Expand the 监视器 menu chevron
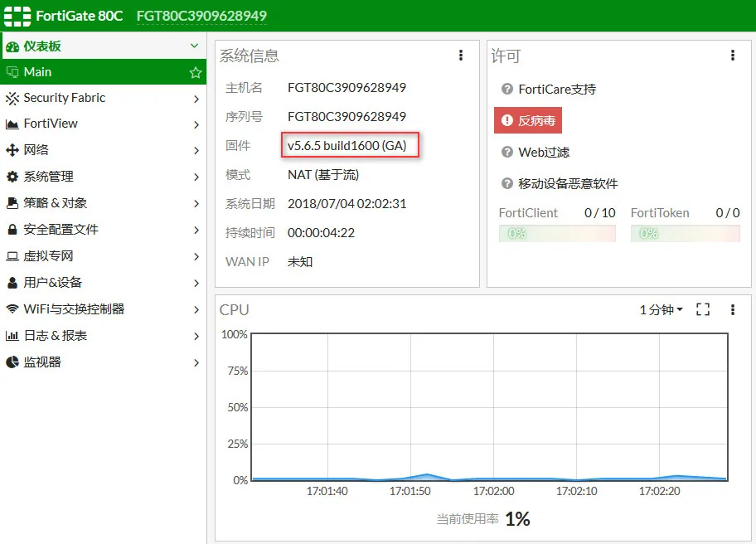Viewport: 756px width, 544px height. coord(196,362)
